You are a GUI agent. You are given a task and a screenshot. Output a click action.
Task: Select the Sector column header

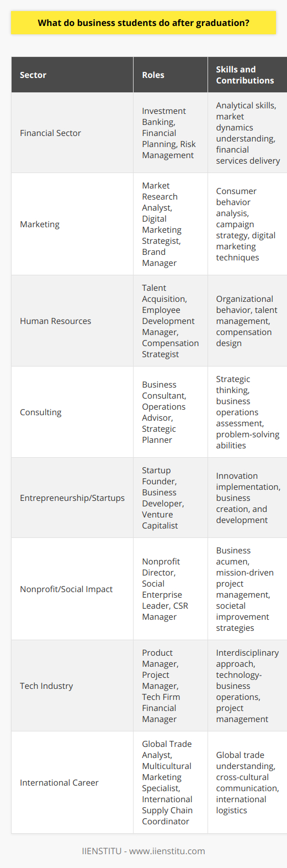click(72, 75)
